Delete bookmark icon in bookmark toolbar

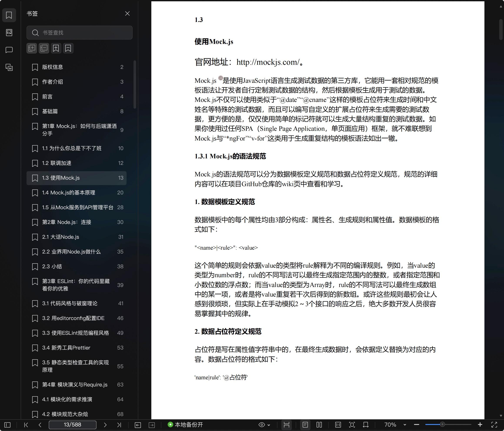tap(68, 48)
